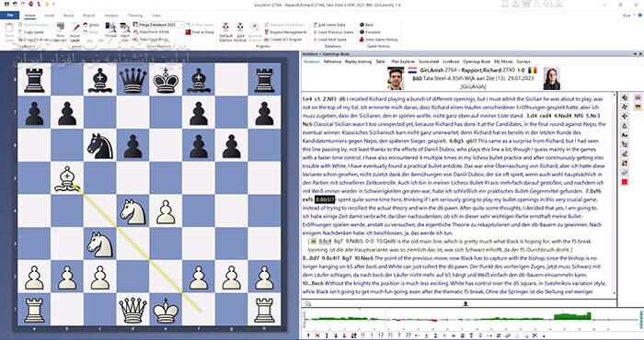The image size is (644, 340).
Task: Select the LiveBook tab
Action: tap(451, 62)
